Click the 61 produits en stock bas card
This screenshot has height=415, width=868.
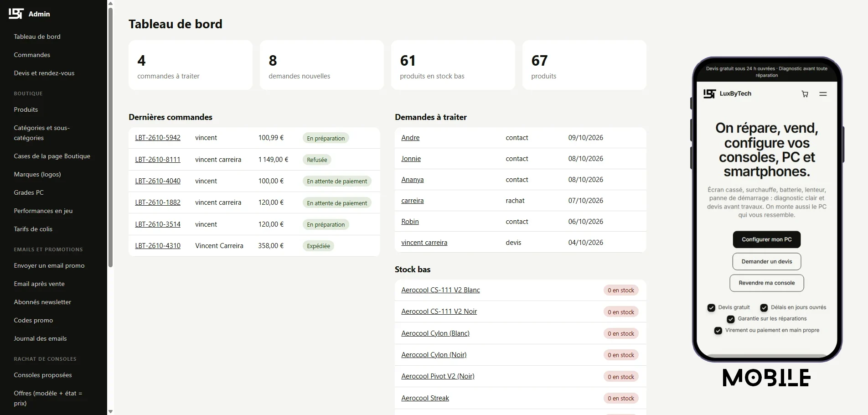pyautogui.click(x=453, y=65)
